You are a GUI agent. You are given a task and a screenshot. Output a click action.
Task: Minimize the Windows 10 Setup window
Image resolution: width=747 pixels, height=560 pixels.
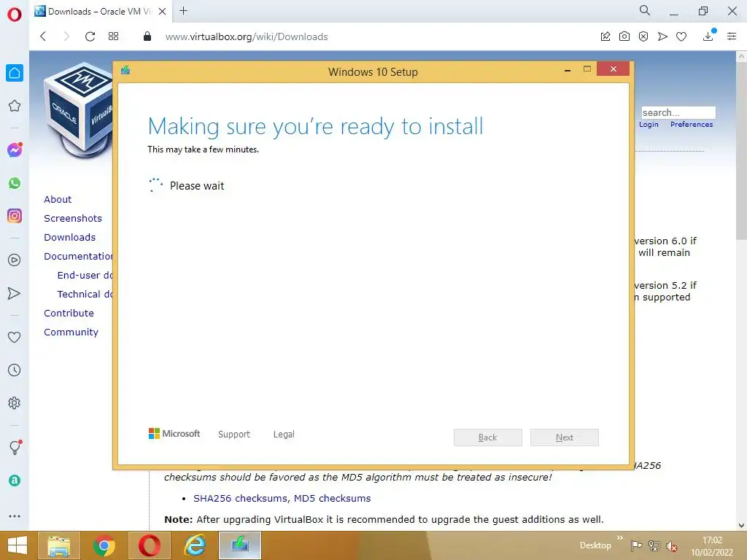568,71
